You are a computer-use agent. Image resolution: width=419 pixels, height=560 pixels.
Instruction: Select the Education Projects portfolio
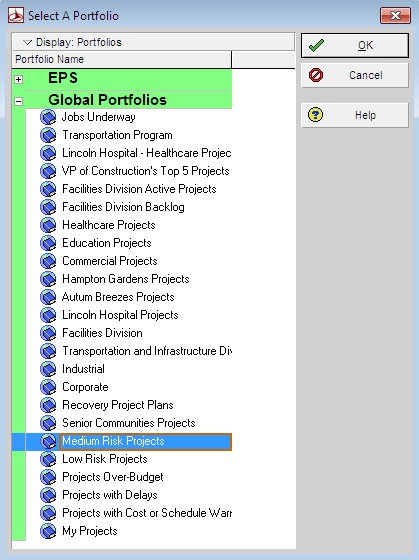(106, 243)
